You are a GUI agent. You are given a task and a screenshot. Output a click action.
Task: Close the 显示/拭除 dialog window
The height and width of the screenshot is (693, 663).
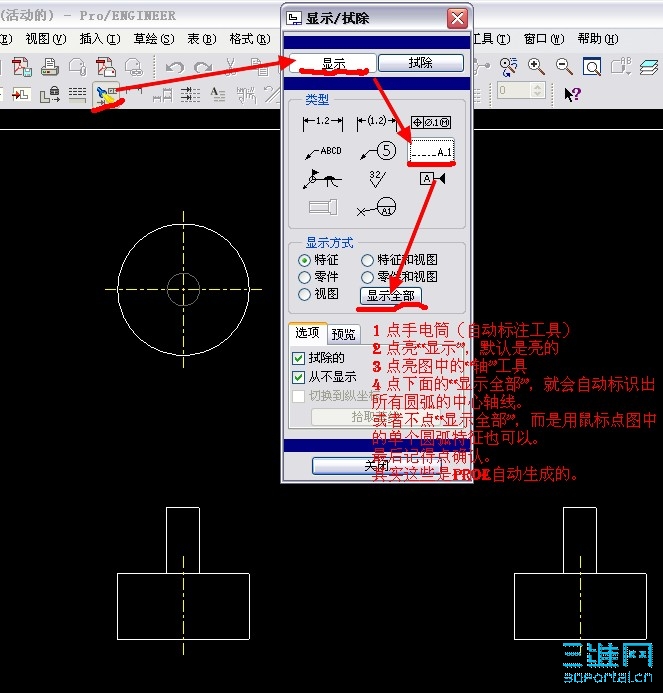457,19
